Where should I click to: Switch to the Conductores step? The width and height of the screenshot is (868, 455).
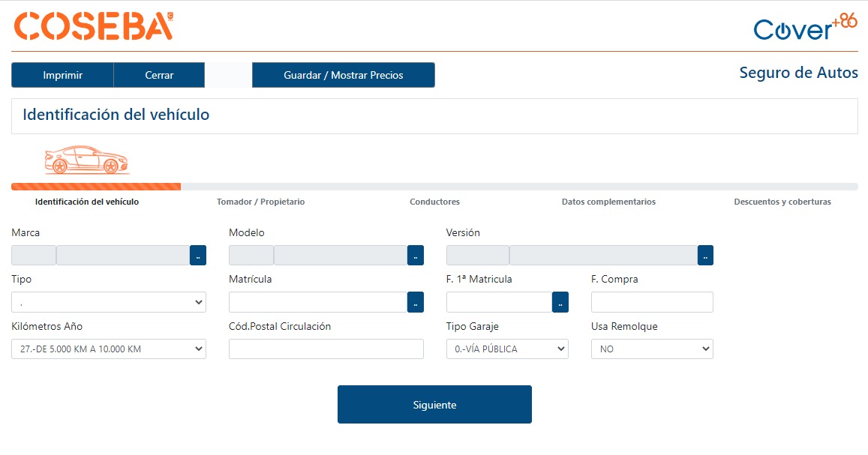click(434, 202)
